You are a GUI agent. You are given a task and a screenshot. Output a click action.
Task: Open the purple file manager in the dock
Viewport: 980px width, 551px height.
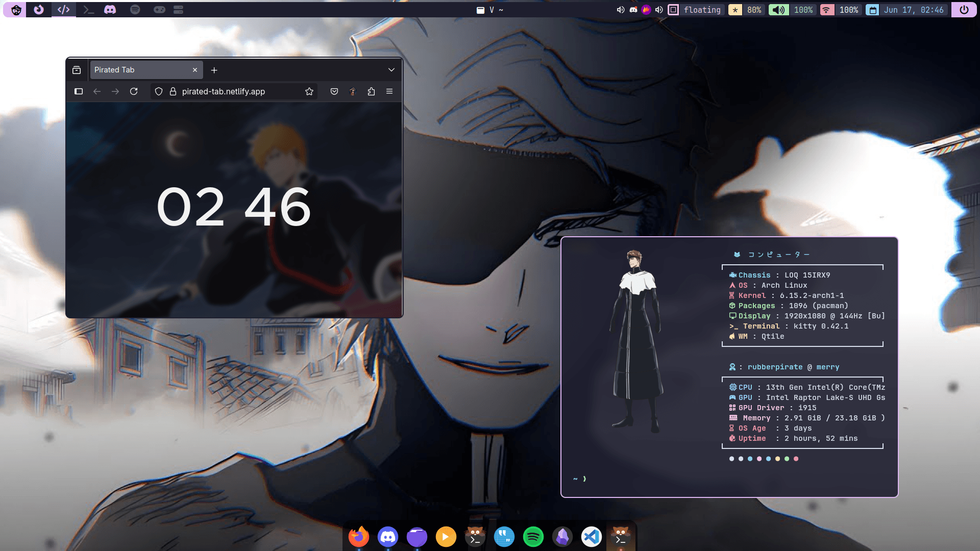(x=417, y=537)
